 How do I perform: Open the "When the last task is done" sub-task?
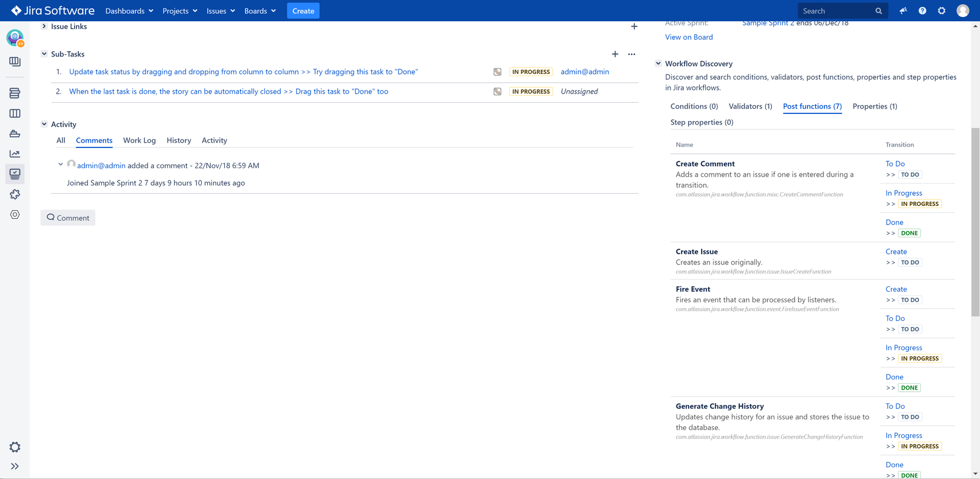tap(228, 92)
